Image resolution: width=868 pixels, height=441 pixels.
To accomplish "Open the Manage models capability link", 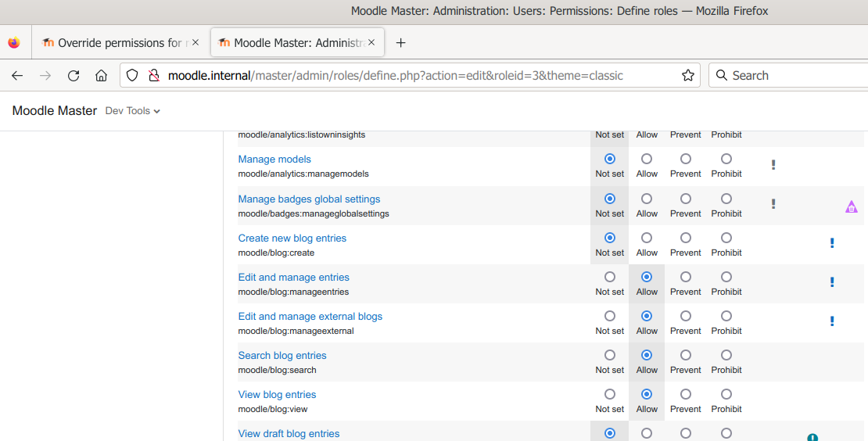I will (x=274, y=160).
